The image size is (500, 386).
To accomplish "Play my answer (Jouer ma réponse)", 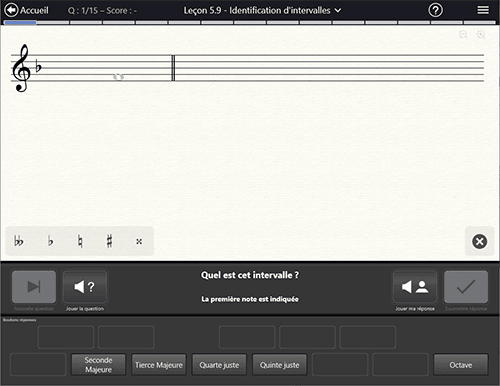I will (415, 287).
